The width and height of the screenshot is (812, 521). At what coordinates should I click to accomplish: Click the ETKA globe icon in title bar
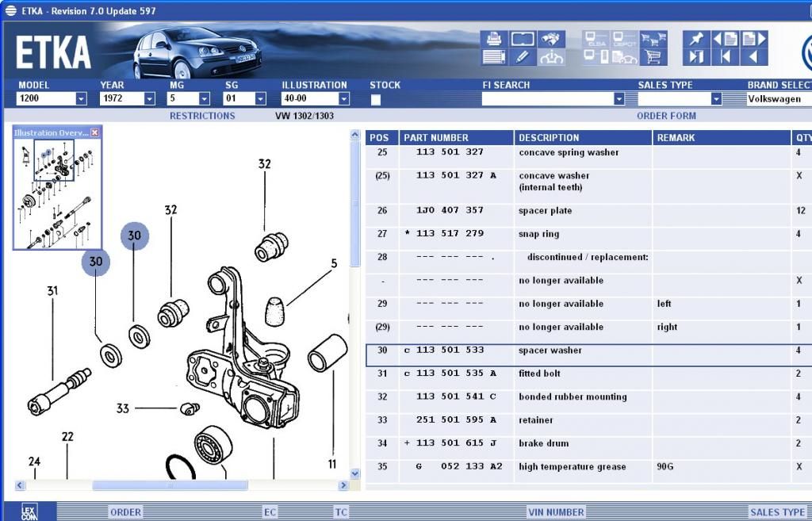pyautogui.click(x=11, y=10)
